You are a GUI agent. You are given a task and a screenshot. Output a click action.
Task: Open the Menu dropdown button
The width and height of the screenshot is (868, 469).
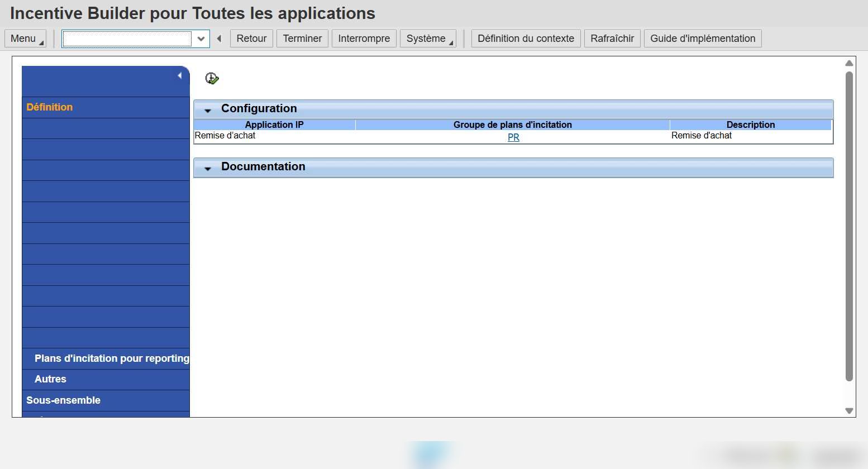coord(26,39)
